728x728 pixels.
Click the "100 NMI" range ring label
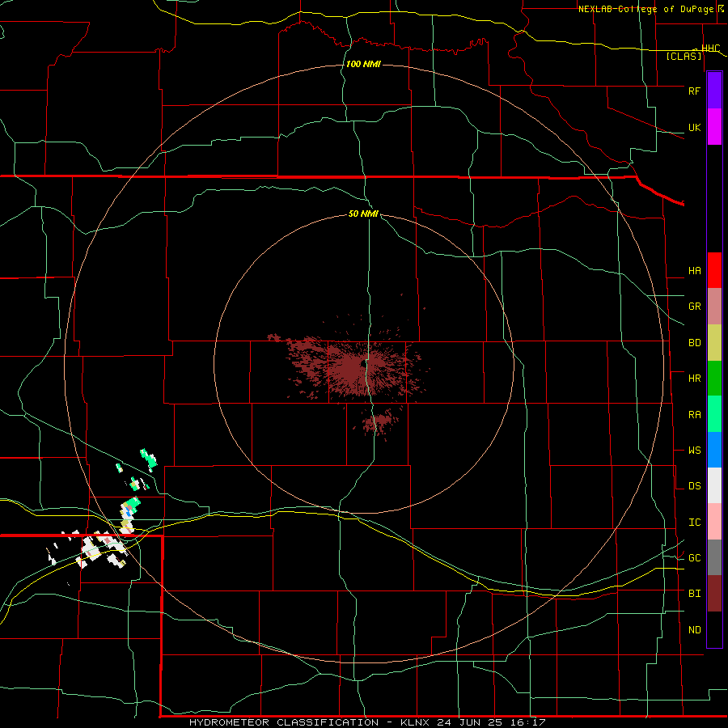point(363,64)
